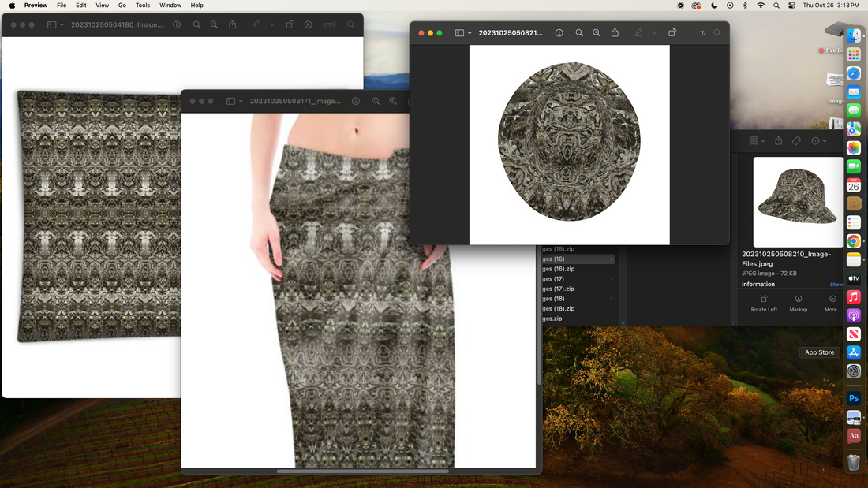Open the Go menu in the menu bar
Viewport: 868px width, 488px height.
tap(122, 6)
